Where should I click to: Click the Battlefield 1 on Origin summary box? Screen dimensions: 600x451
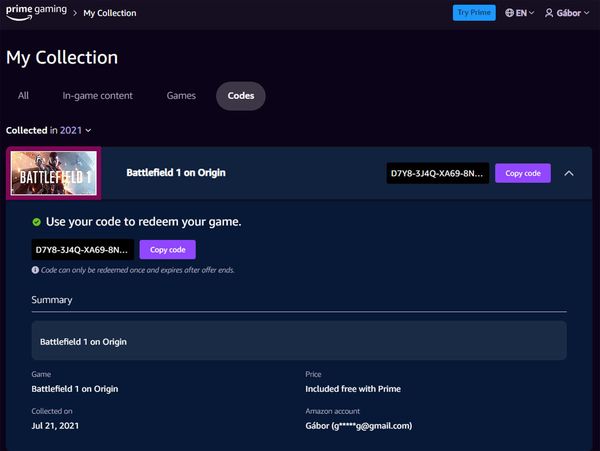click(299, 341)
